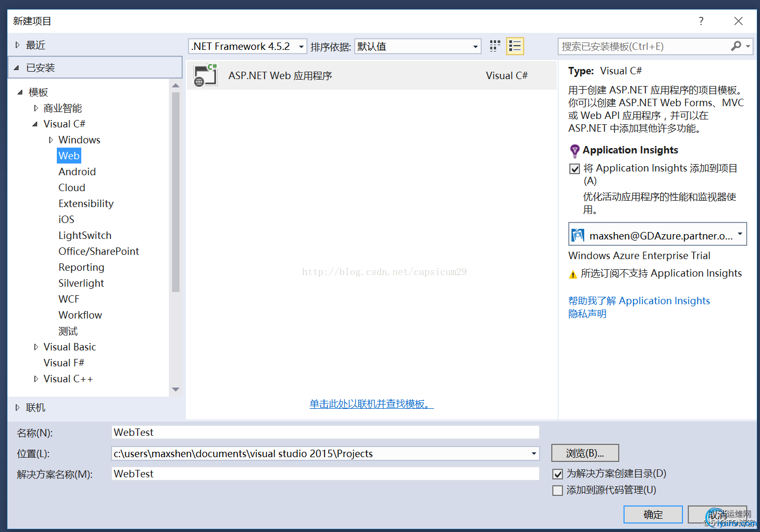This screenshot has height=532, width=760.
Task: Select the Cloud template category
Action: click(x=72, y=187)
